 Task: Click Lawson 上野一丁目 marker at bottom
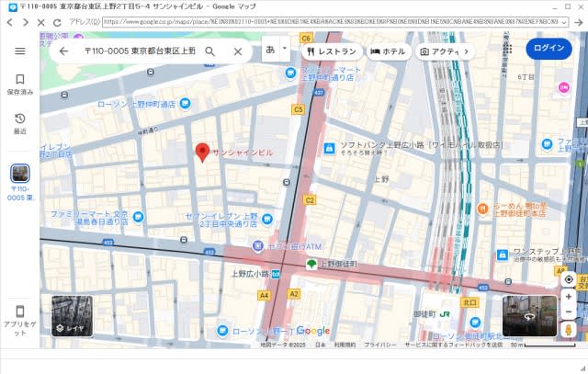(222, 331)
